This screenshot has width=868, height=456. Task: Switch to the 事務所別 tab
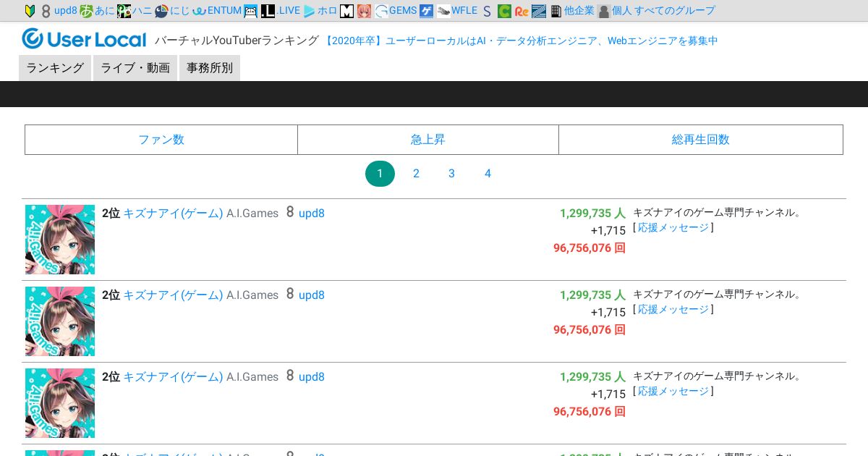210,68
